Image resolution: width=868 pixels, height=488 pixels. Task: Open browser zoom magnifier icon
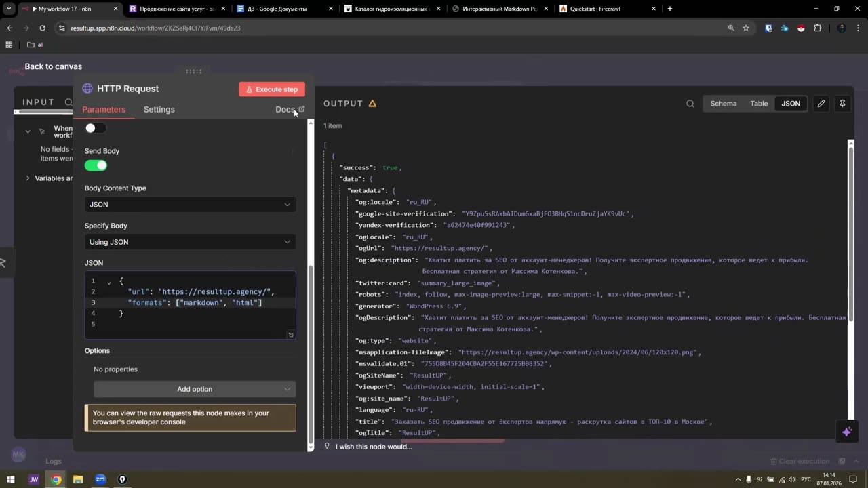[731, 28]
